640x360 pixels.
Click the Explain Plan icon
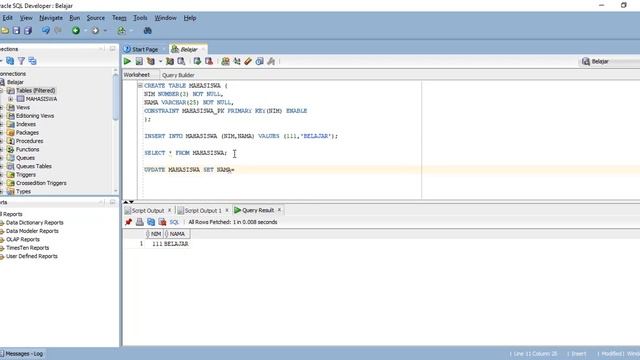151,61
